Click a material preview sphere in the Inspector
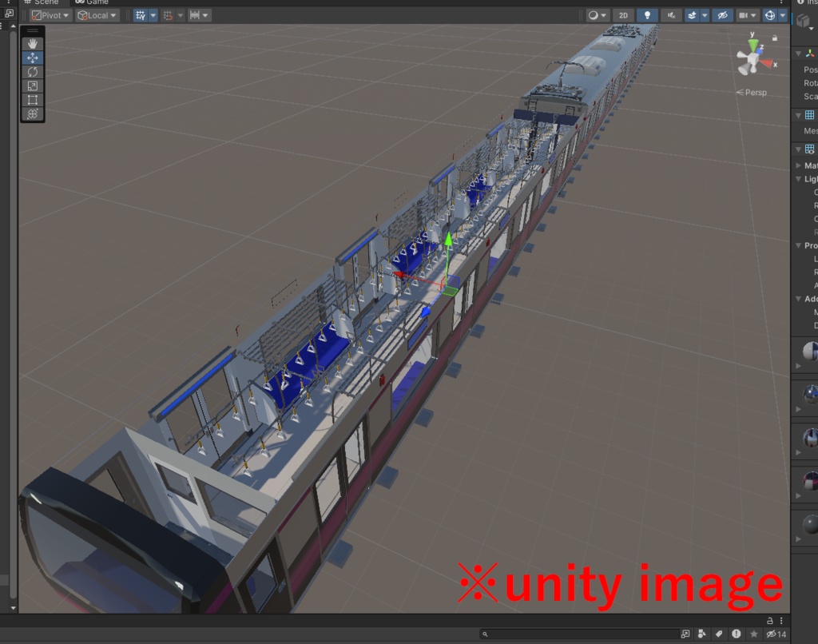The width and height of the screenshot is (818, 644). point(811,352)
